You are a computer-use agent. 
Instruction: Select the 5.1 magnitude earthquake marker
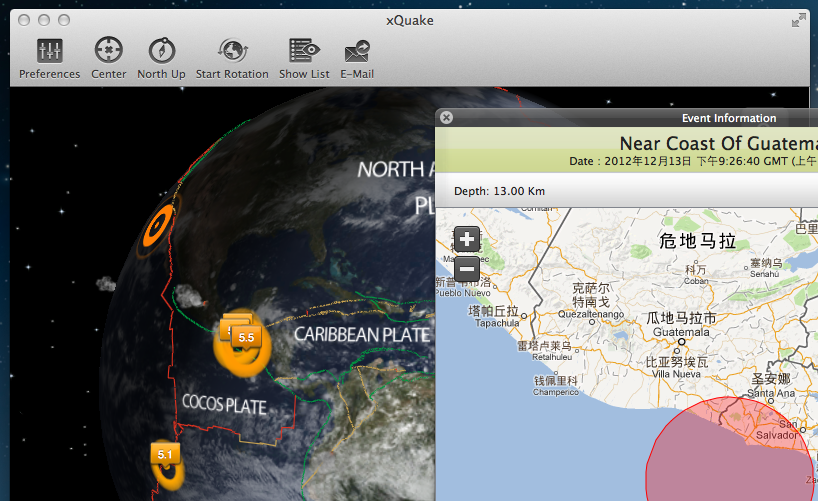pos(165,455)
